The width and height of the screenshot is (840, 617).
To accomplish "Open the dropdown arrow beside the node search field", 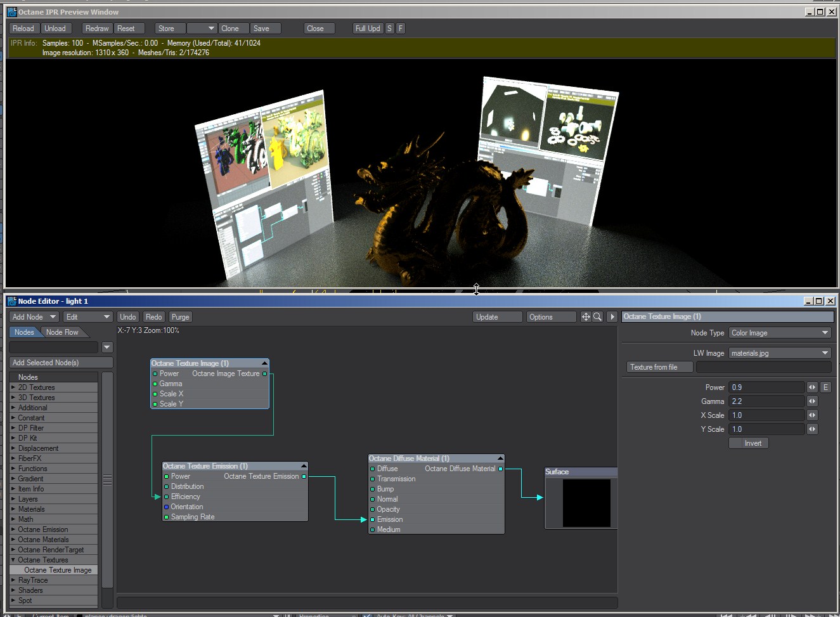I will 107,347.
